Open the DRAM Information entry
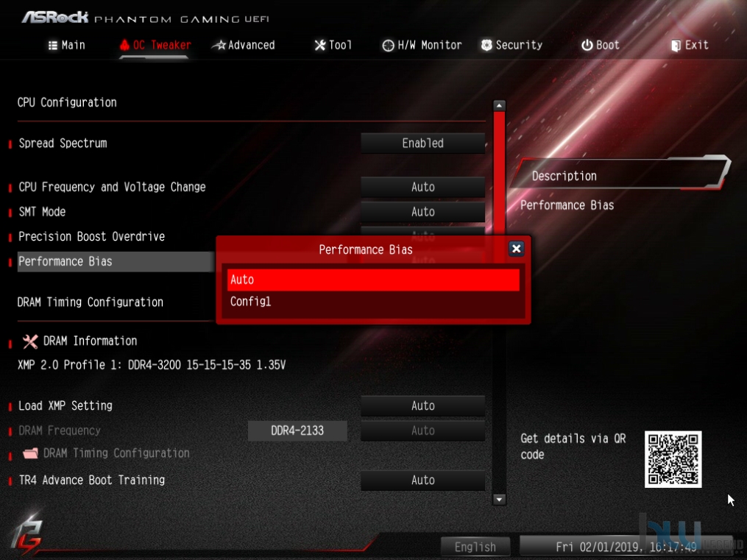The image size is (747, 560). click(x=90, y=341)
